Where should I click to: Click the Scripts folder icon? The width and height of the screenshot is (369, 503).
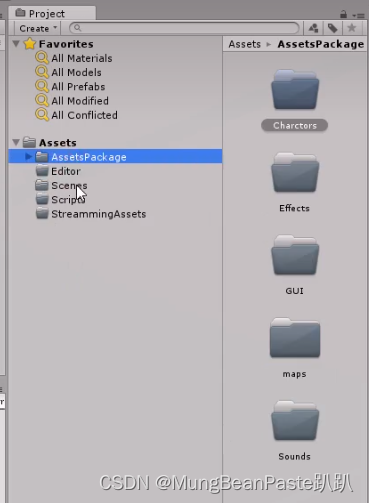click(42, 199)
